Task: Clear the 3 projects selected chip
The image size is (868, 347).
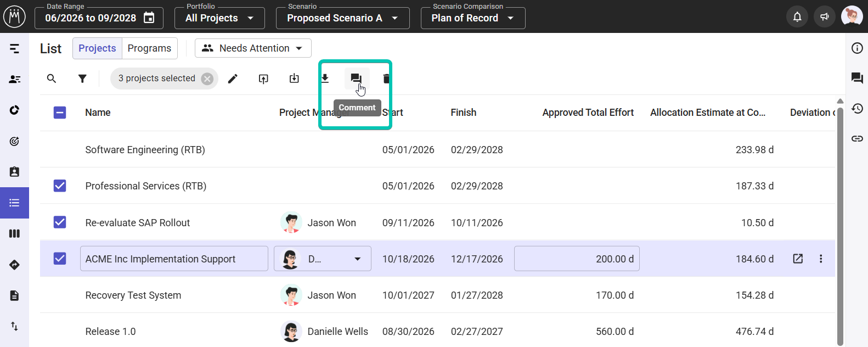Action: (x=207, y=79)
